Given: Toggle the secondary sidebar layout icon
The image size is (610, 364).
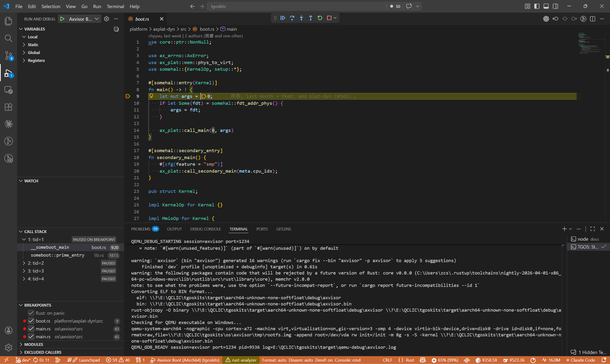Looking at the screenshot, I should (x=555, y=6).
